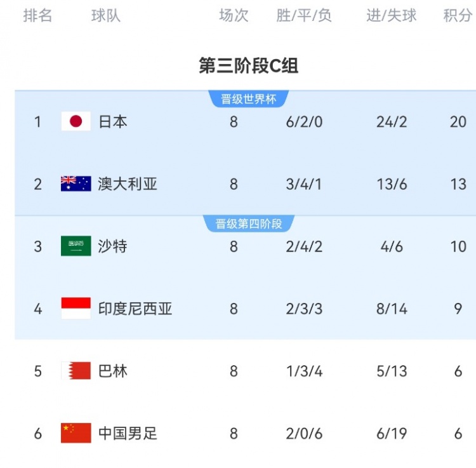Click the Bahrain flag icon
The height and width of the screenshot is (468, 476).
pyautogui.click(x=76, y=370)
